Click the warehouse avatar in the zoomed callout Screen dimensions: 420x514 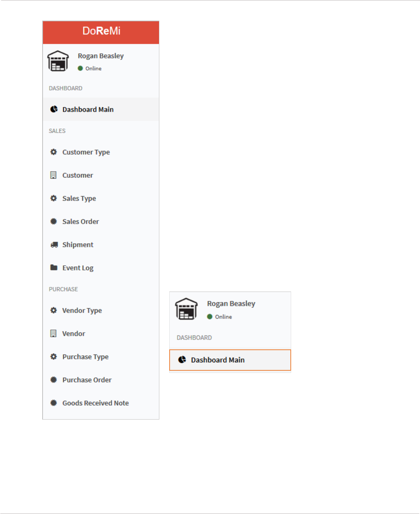coord(187,309)
